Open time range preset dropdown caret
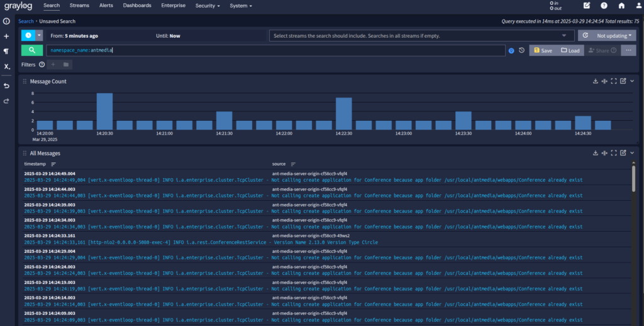 click(39, 35)
